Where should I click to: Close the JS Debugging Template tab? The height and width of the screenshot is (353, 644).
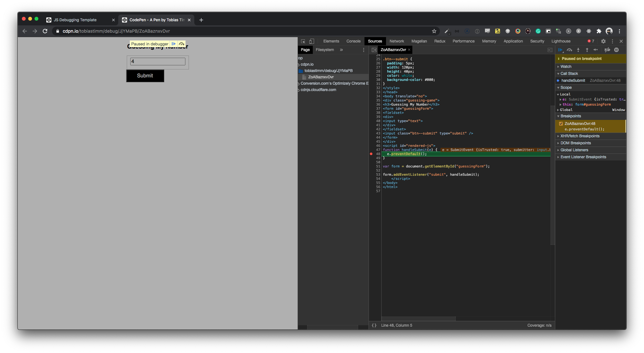coord(113,20)
